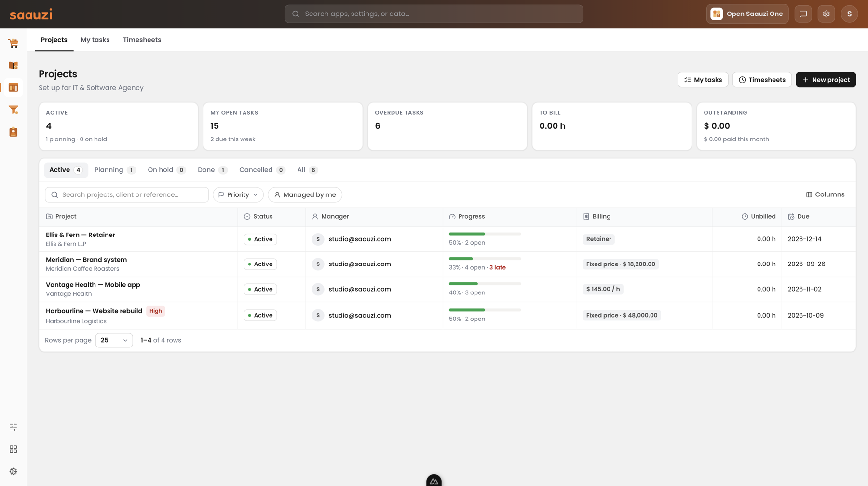Open the gear settings icon in header

827,14
